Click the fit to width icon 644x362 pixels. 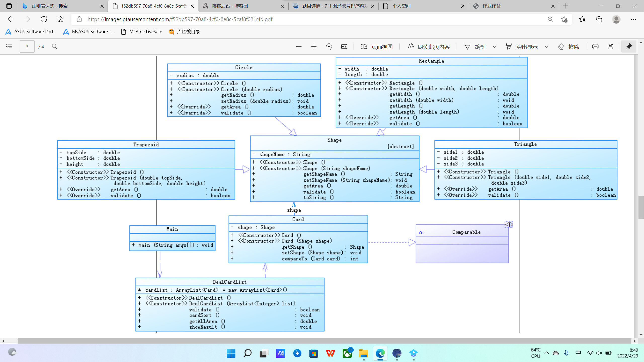(x=344, y=47)
